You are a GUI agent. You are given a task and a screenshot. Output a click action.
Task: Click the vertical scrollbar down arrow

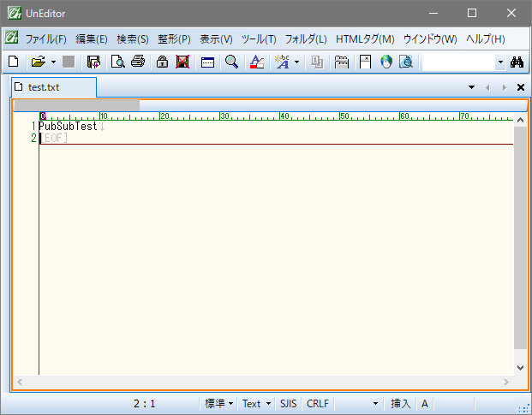521,368
